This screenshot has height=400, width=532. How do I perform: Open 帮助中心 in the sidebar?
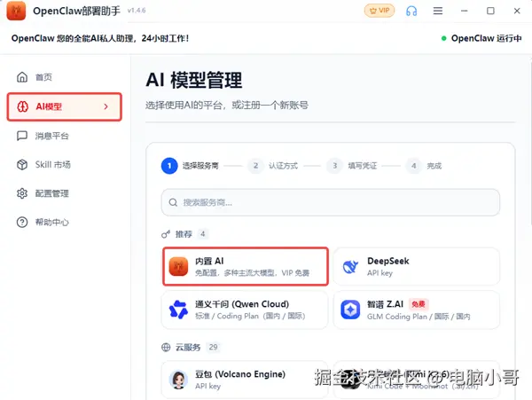[65, 223]
